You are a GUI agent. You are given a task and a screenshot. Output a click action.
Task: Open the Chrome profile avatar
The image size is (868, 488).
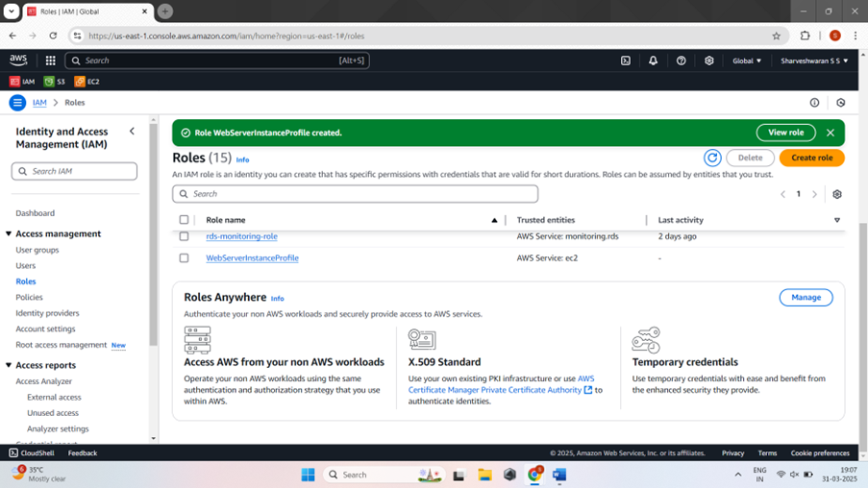(835, 36)
